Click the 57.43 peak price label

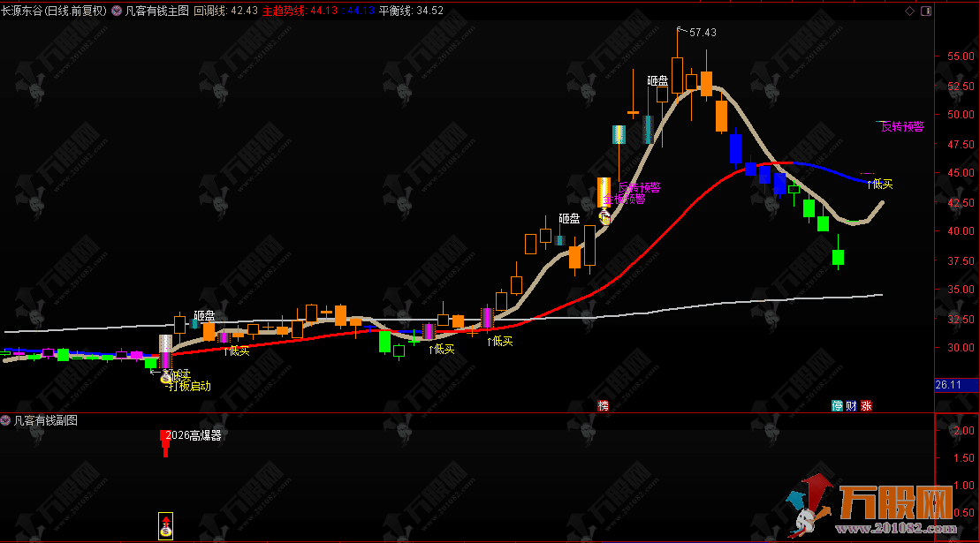[x=703, y=33]
